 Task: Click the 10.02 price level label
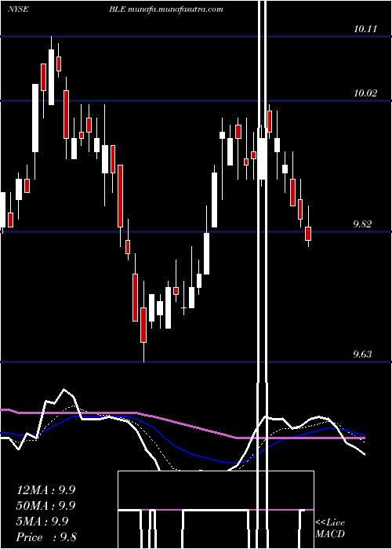365,93
